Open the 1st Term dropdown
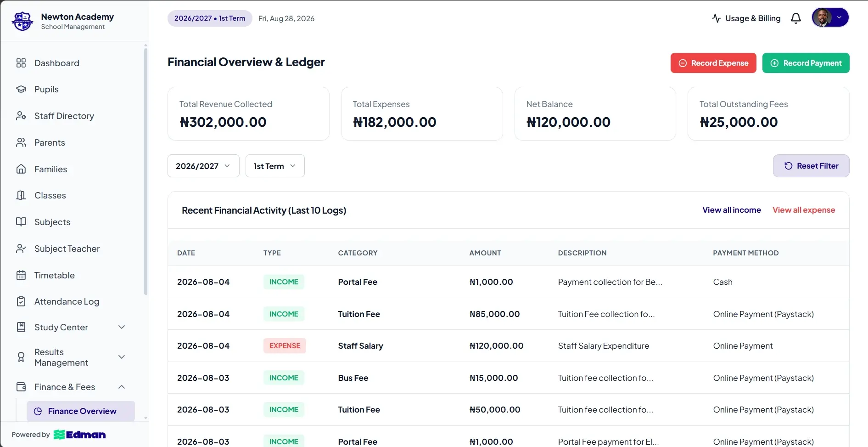The height and width of the screenshot is (447, 868). pos(275,166)
